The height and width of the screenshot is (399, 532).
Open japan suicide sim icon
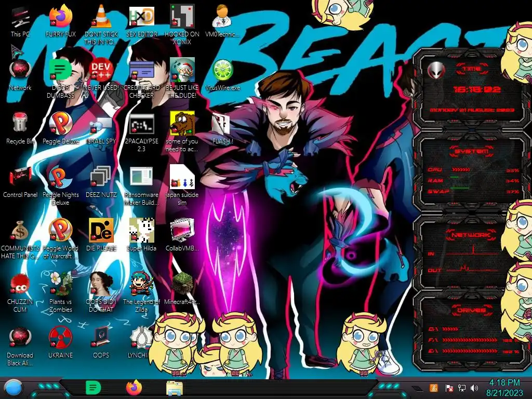point(182,186)
